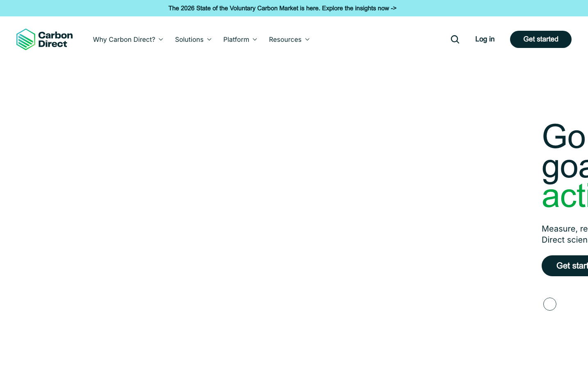Screen dimensions: 588x366
Task: Click the arrow at the end of the banner
Action: pyautogui.click(x=393, y=8)
